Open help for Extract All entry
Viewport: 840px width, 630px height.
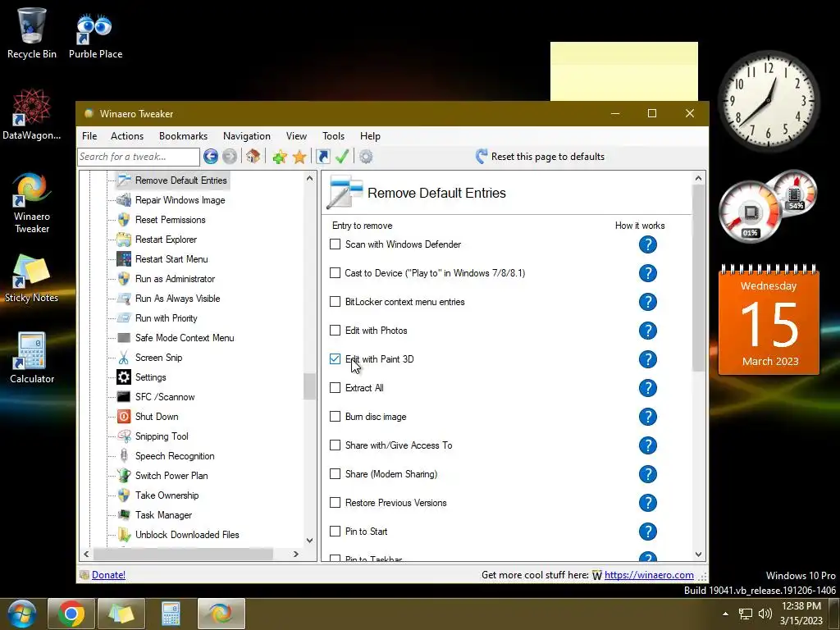648,388
